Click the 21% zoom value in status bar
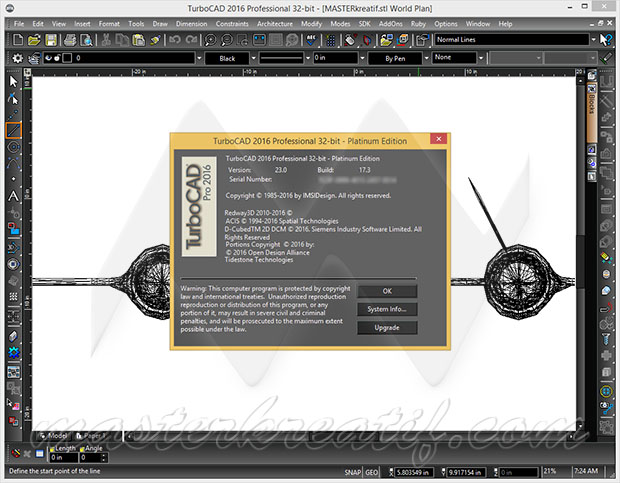 click(x=550, y=471)
